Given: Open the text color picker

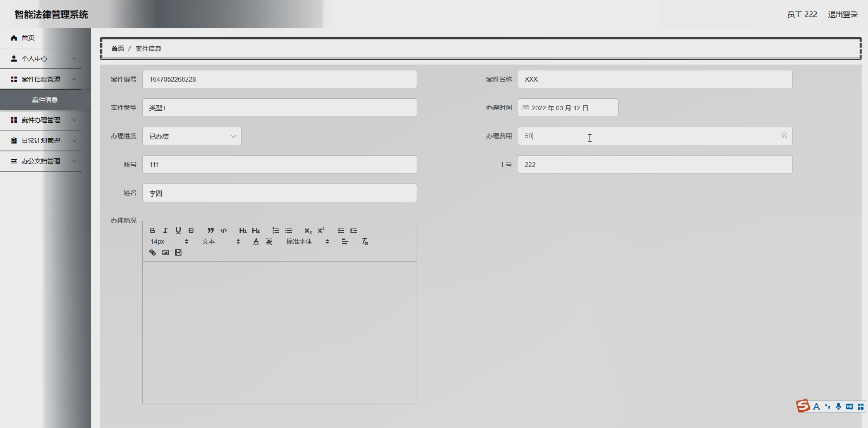Looking at the screenshot, I should [x=256, y=241].
